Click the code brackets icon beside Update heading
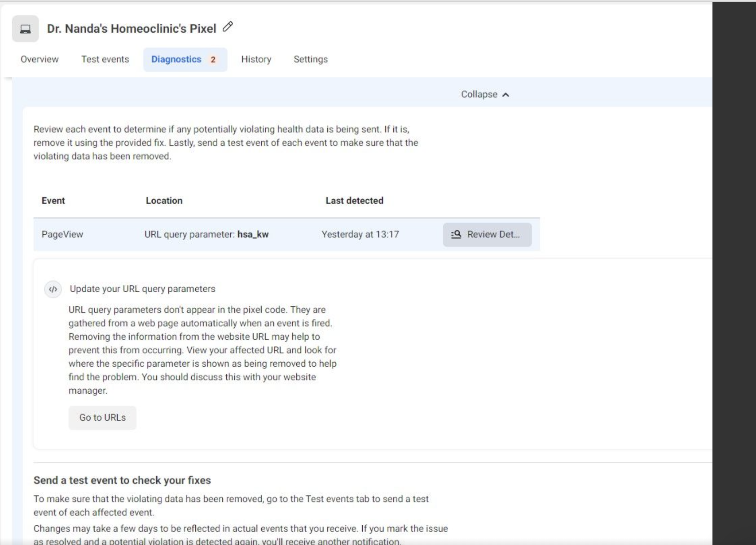 tap(53, 289)
